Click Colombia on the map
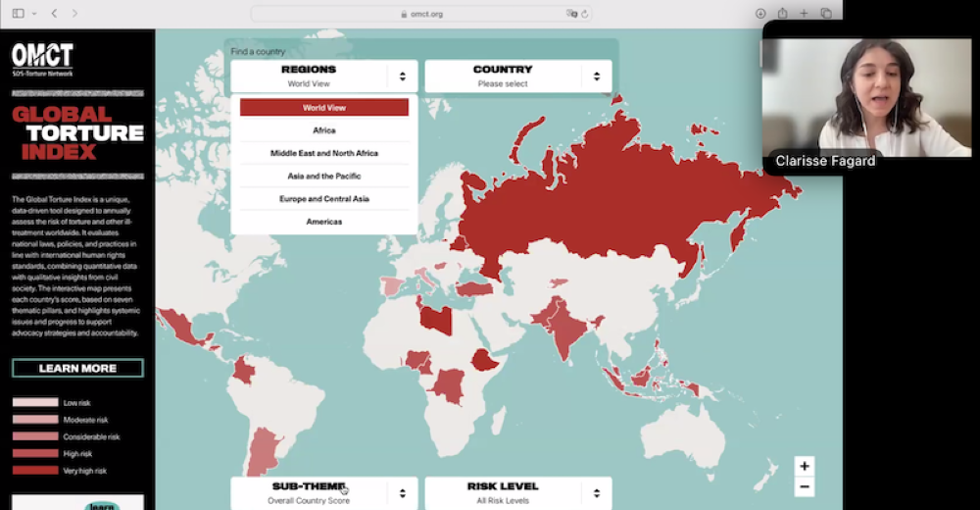 pyautogui.click(x=243, y=371)
